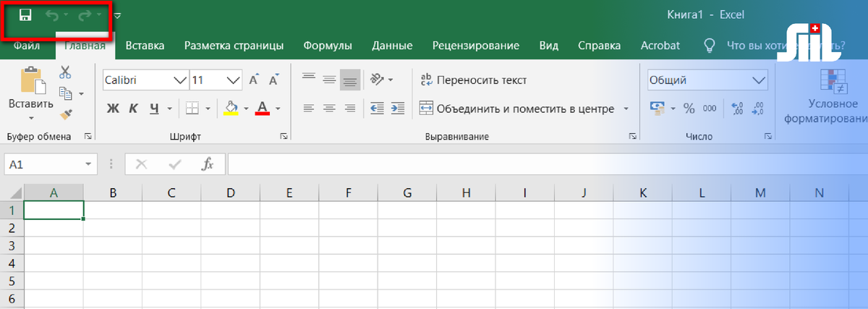The image size is (868, 309).
Task: Open the Справка tab
Action: pyautogui.click(x=599, y=46)
